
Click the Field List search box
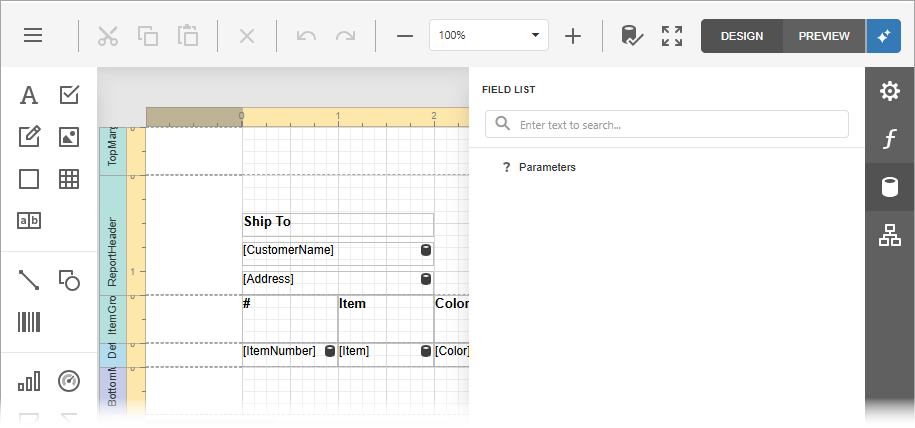point(666,124)
